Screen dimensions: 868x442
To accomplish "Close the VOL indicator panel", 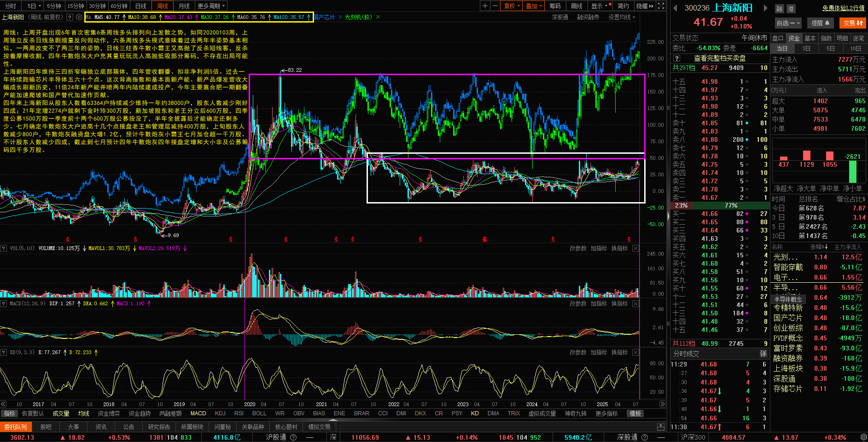I will click(635, 248).
